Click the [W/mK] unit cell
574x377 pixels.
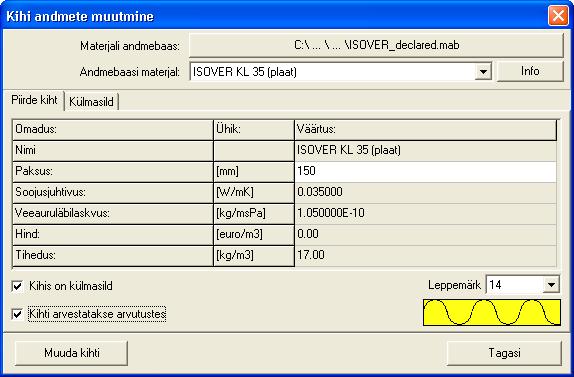click(x=254, y=192)
